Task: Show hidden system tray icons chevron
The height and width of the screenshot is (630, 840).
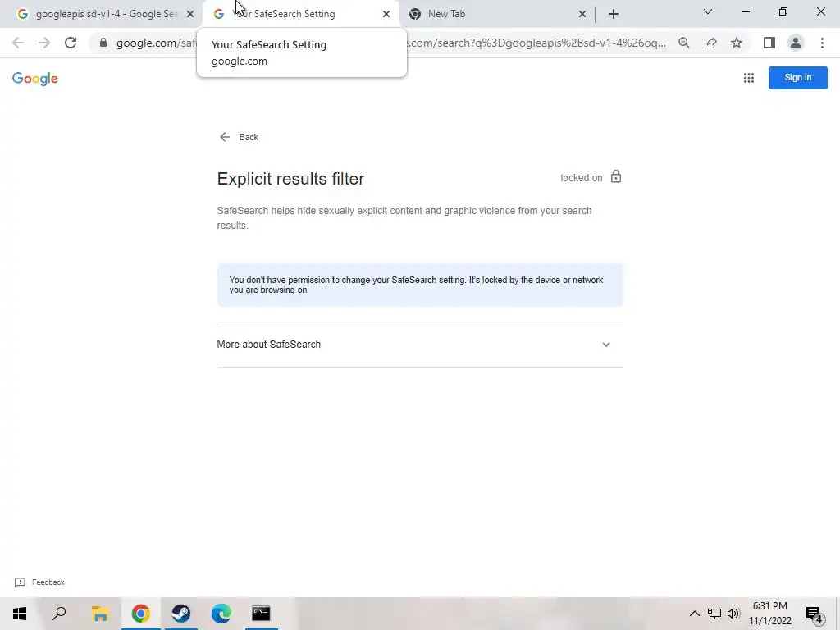Action: pyautogui.click(x=694, y=614)
